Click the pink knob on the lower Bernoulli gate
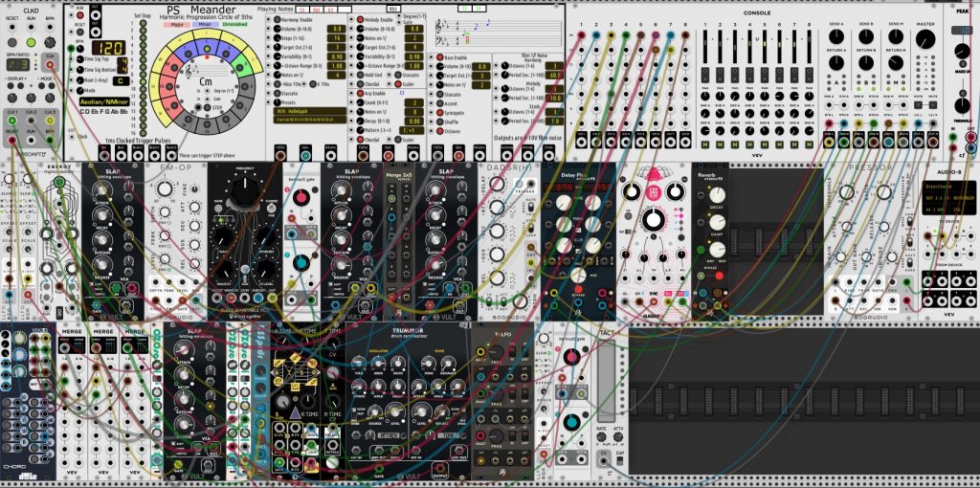This screenshot has height=488, width=980. coord(571,357)
